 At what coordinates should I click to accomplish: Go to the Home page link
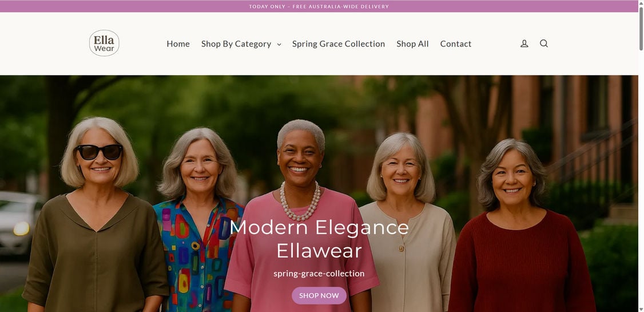point(178,44)
